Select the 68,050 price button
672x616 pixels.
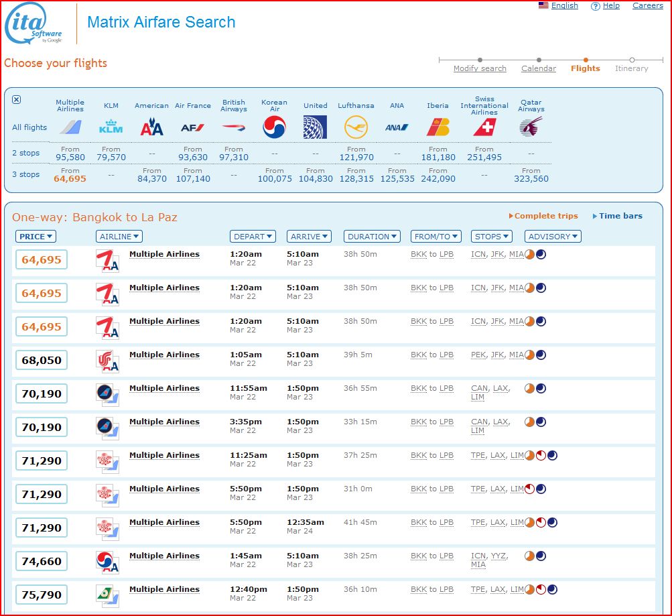point(42,360)
